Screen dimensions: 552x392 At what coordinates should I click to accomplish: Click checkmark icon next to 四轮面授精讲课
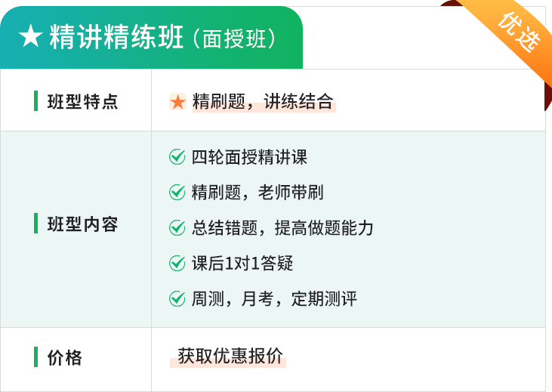pos(177,157)
